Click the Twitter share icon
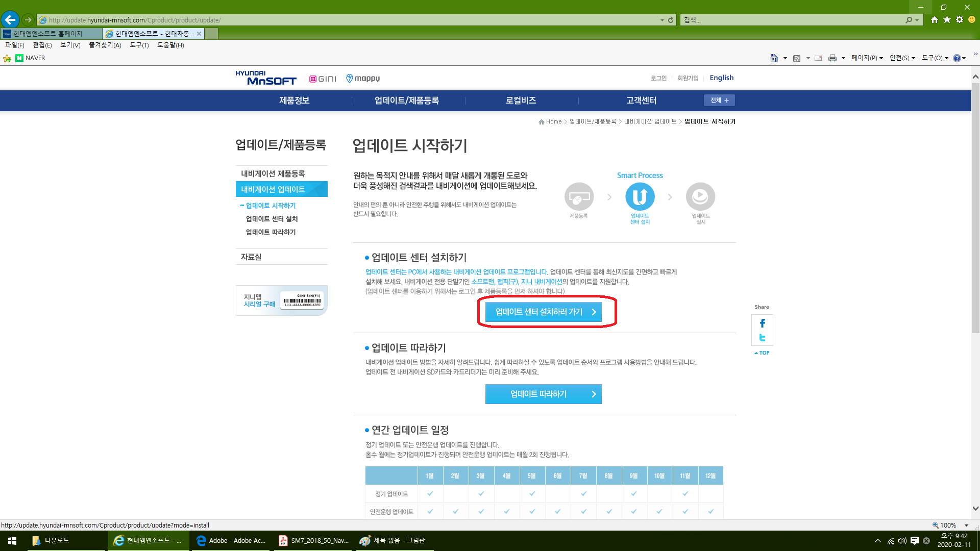This screenshot has height=551, width=980. [x=762, y=338]
